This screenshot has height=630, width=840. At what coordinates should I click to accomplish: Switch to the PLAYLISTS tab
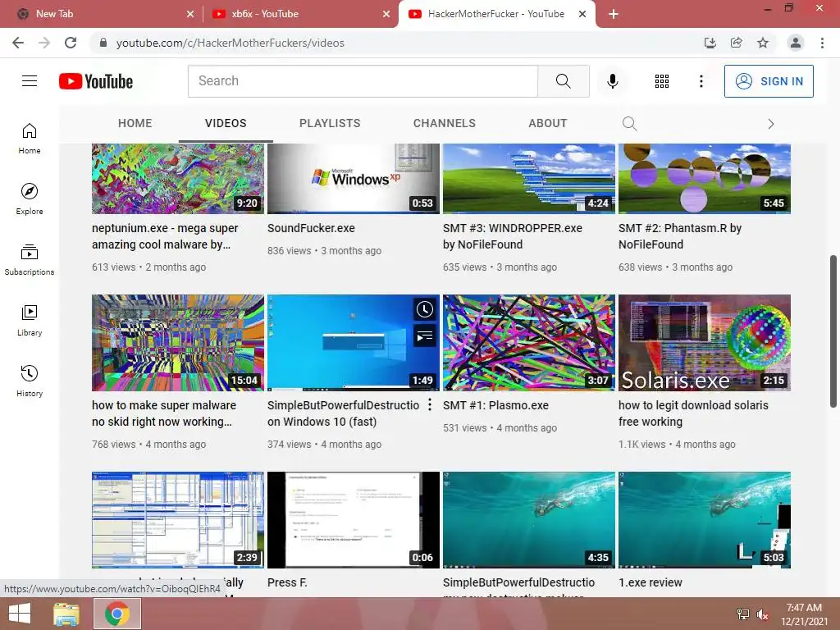tap(330, 123)
